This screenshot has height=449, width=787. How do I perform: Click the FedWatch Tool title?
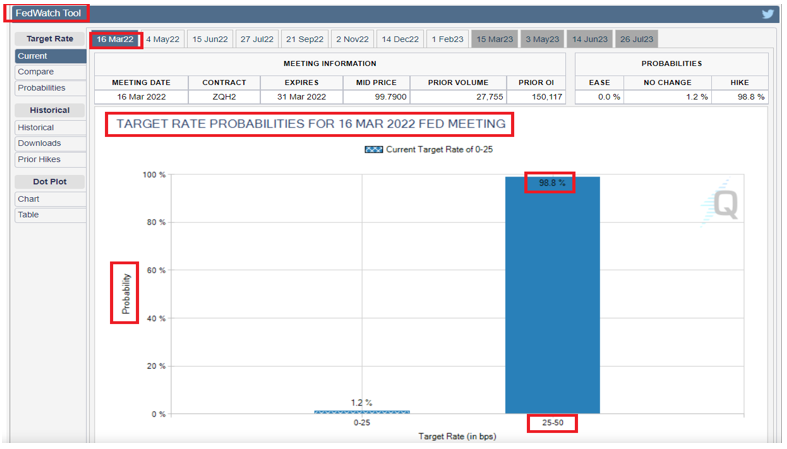click(x=48, y=13)
